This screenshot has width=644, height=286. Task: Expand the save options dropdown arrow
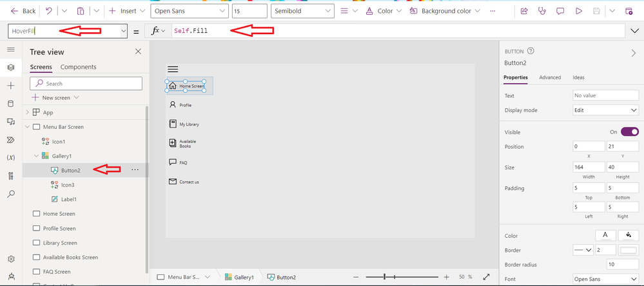(x=612, y=11)
